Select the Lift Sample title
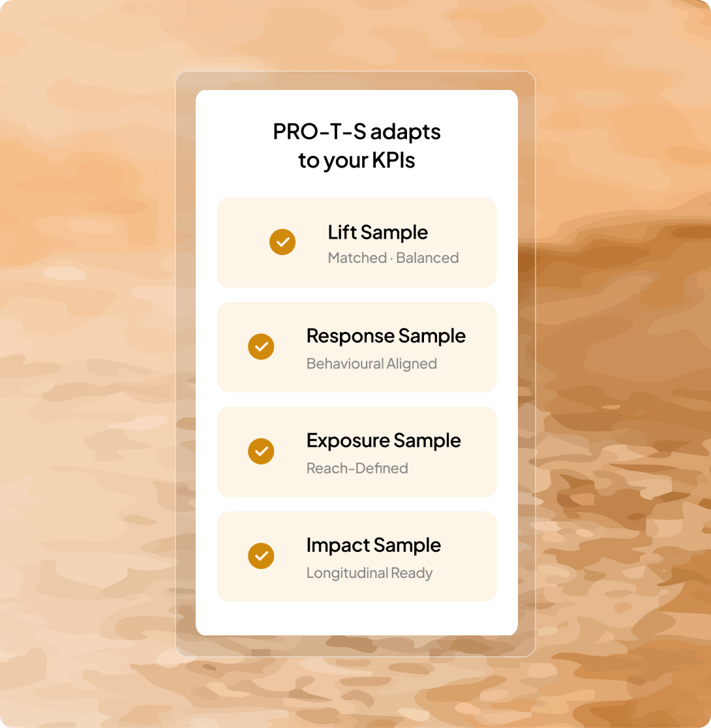This screenshot has height=728, width=711. point(378,232)
